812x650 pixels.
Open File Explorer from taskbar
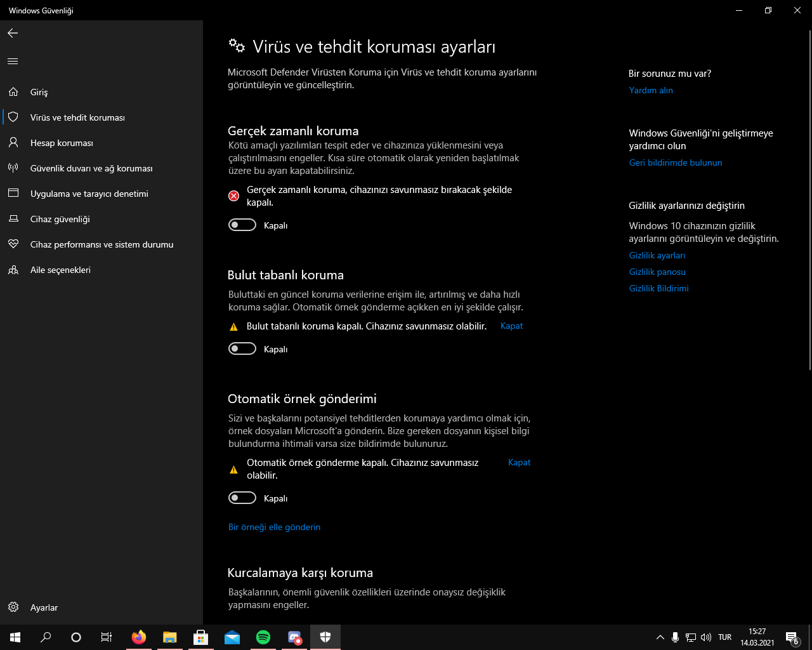169,637
